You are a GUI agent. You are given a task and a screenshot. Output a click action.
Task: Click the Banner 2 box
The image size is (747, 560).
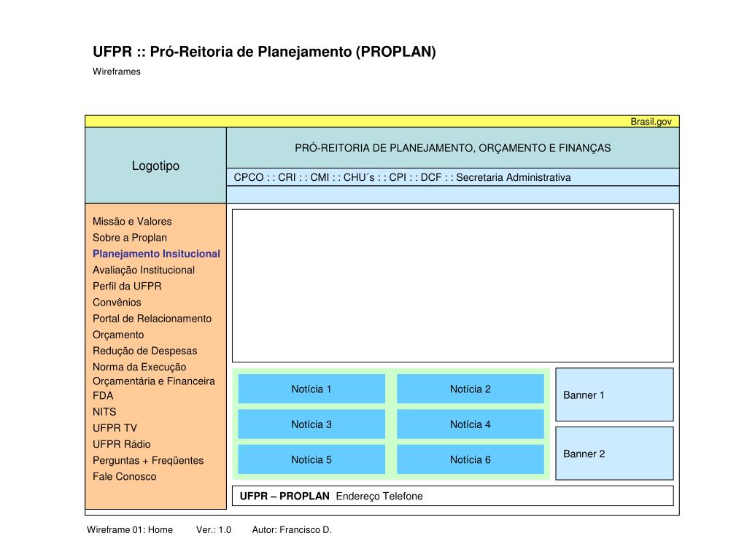tap(614, 454)
